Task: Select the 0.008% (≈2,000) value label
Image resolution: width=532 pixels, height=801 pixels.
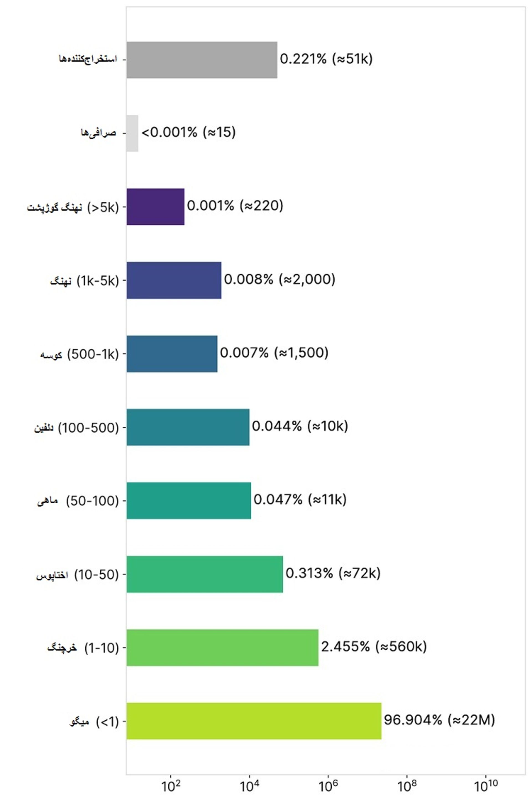Action: [x=280, y=279]
